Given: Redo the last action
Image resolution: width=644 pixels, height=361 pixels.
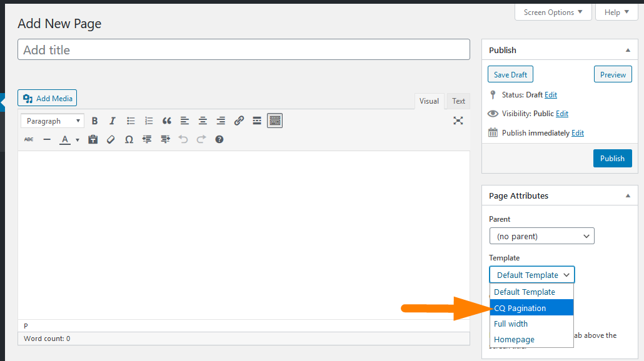Looking at the screenshot, I should (x=201, y=139).
